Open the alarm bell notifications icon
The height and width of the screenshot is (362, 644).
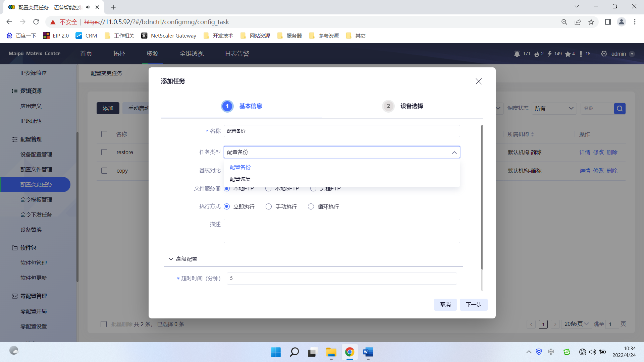click(517, 54)
